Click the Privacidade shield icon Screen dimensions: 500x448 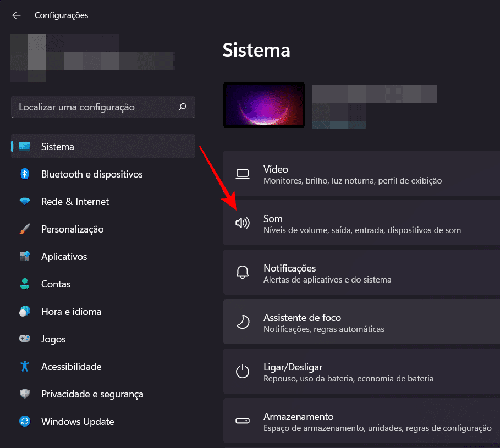(25, 394)
